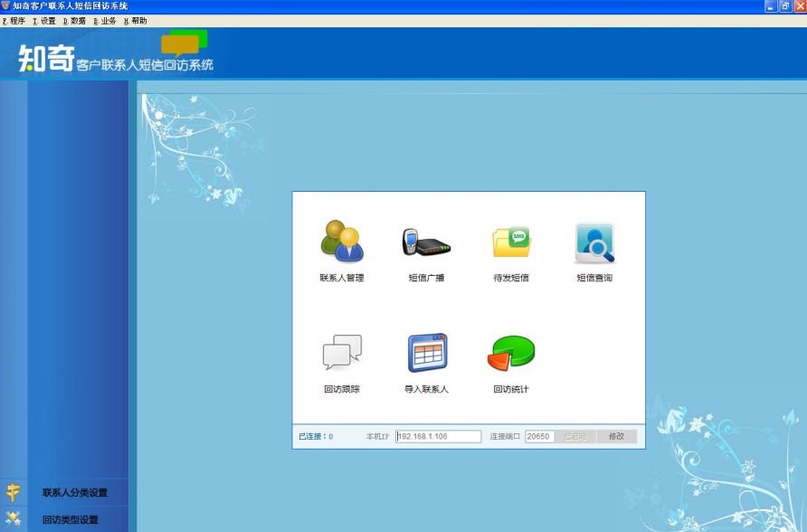The width and height of the screenshot is (807, 532).
Task: Click the 回访统计 label text
Action: click(x=511, y=389)
